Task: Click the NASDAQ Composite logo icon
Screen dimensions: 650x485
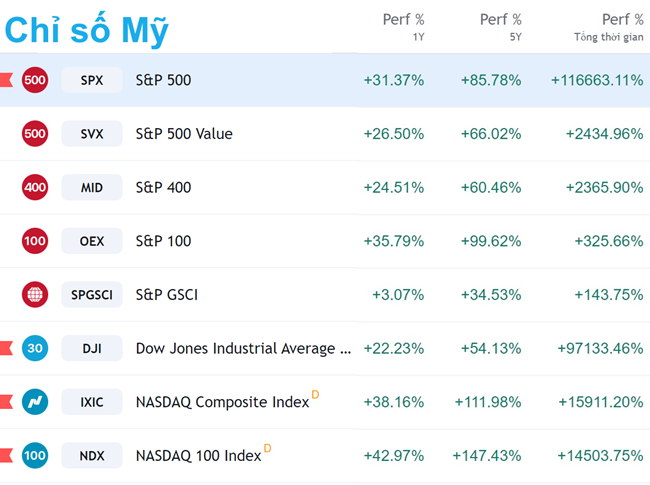Action: [35, 402]
